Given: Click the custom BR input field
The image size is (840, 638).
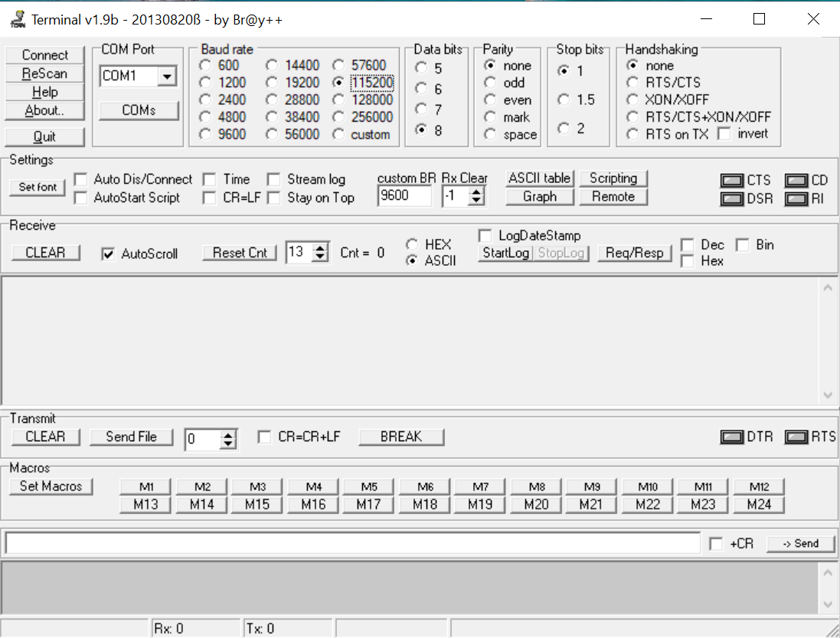Looking at the screenshot, I should pos(405,196).
